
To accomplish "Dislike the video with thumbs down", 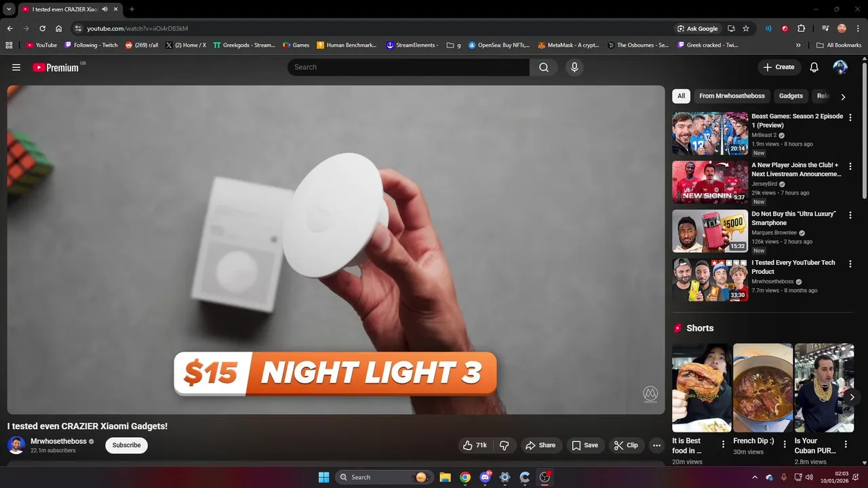I will pyautogui.click(x=505, y=445).
